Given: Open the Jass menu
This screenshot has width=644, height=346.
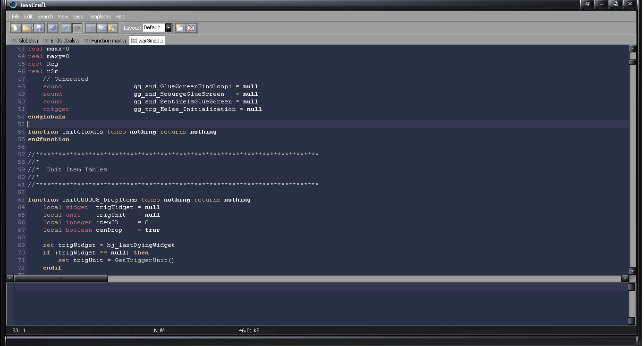Looking at the screenshot, I should point(78,17).
